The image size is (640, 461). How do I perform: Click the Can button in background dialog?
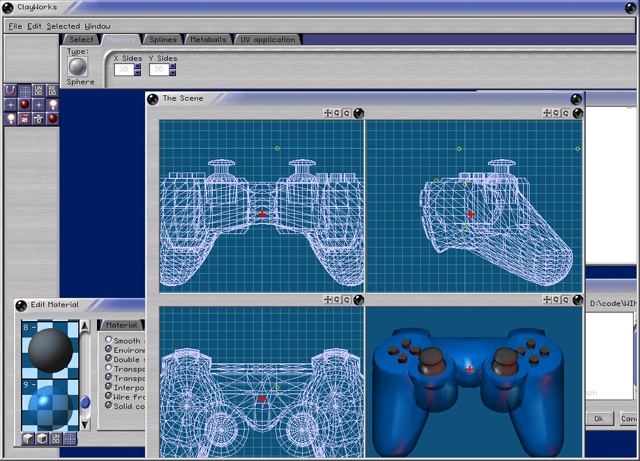tap(628, 419)
